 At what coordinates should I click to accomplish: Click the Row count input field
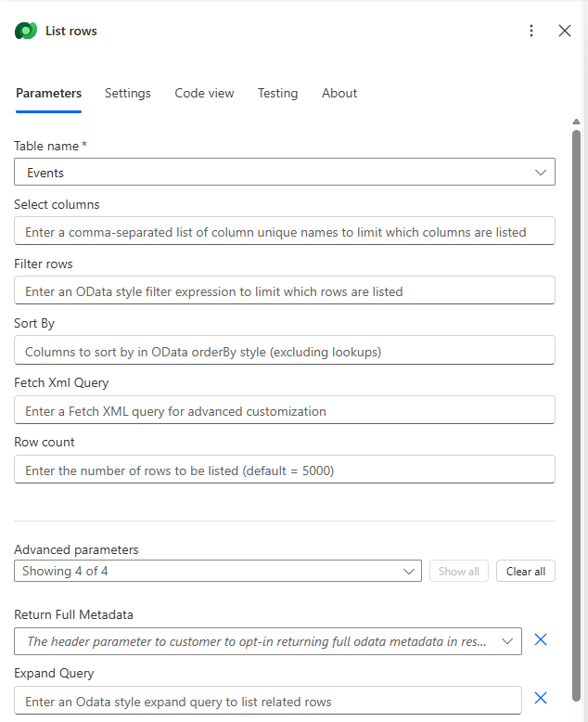point(284,470)
